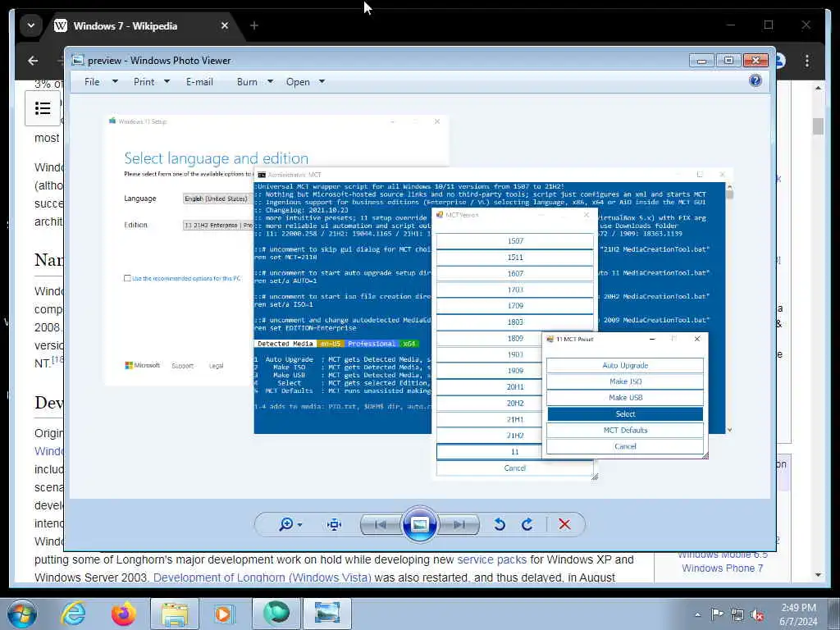Open Chrome's three-dot menu
The width and height of the screenshot is (840, 630).
(x=807, y=61)
